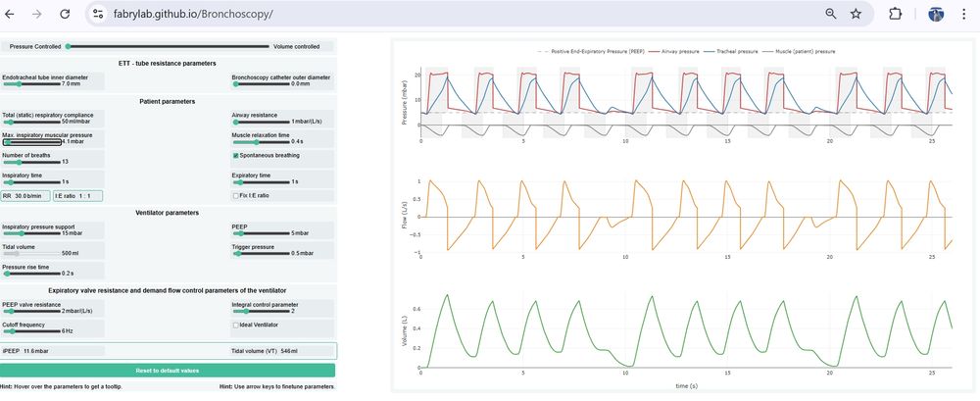Enable Fix I:E ratio checkbox
980x401 pixels.
[x=235, y=196]
